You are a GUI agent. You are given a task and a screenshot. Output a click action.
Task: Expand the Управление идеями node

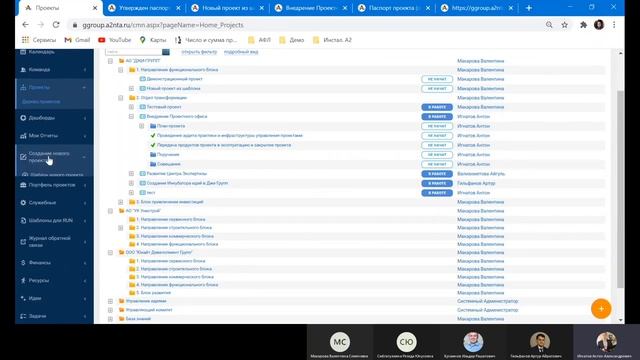click(x=110, y=301)
